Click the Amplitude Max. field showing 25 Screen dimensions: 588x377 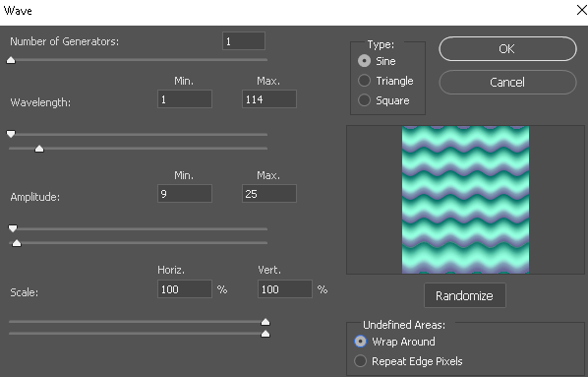(x=269, y=194)
